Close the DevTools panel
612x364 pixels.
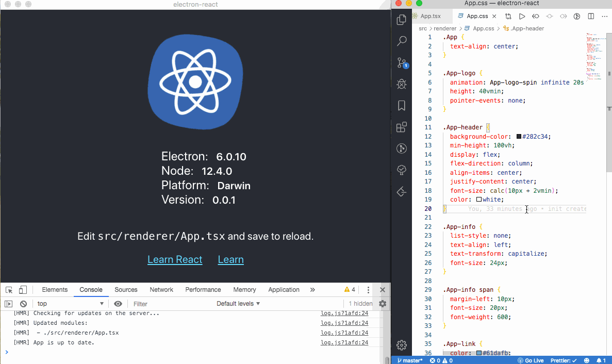pos(383,290)
